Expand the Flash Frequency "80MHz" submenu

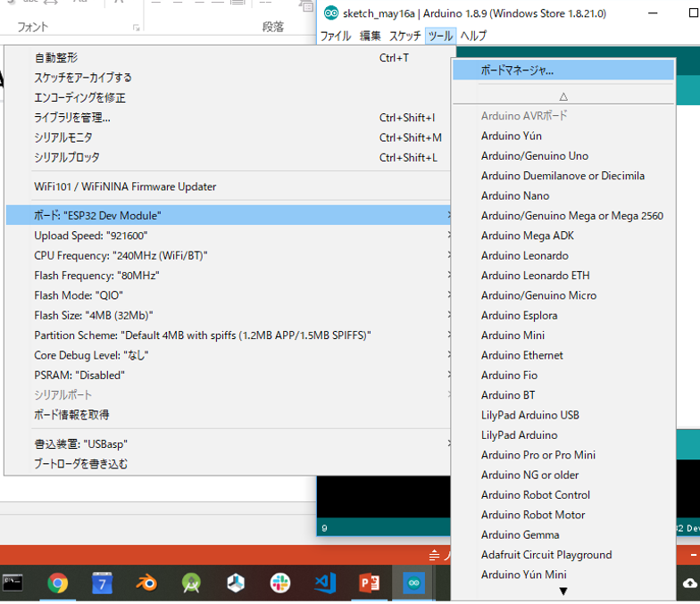(x=229, y=276)
